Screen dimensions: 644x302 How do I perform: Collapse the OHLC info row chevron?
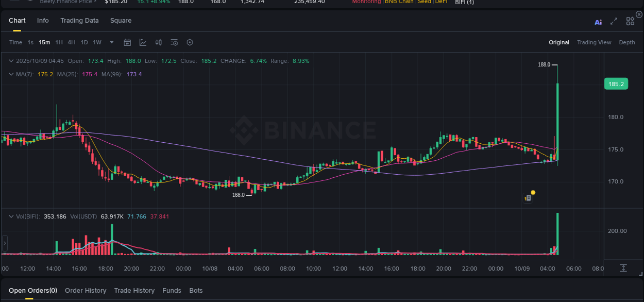click(11, 61)
